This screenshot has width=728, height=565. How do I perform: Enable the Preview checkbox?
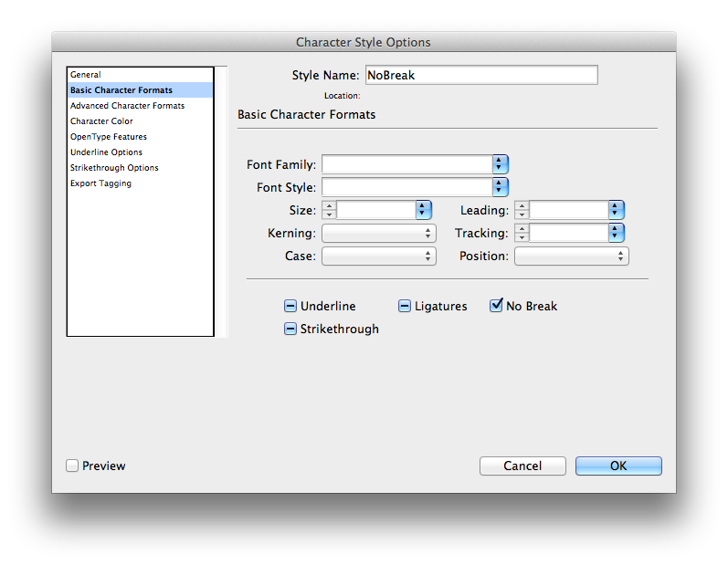72,466
